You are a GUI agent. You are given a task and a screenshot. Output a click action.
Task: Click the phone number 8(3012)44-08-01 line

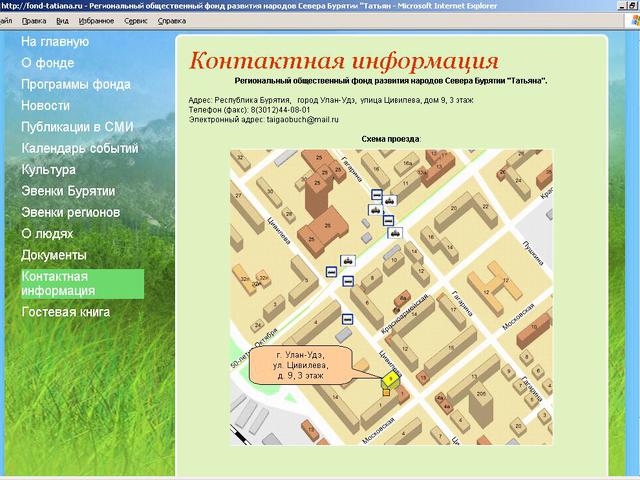[249, 110]
